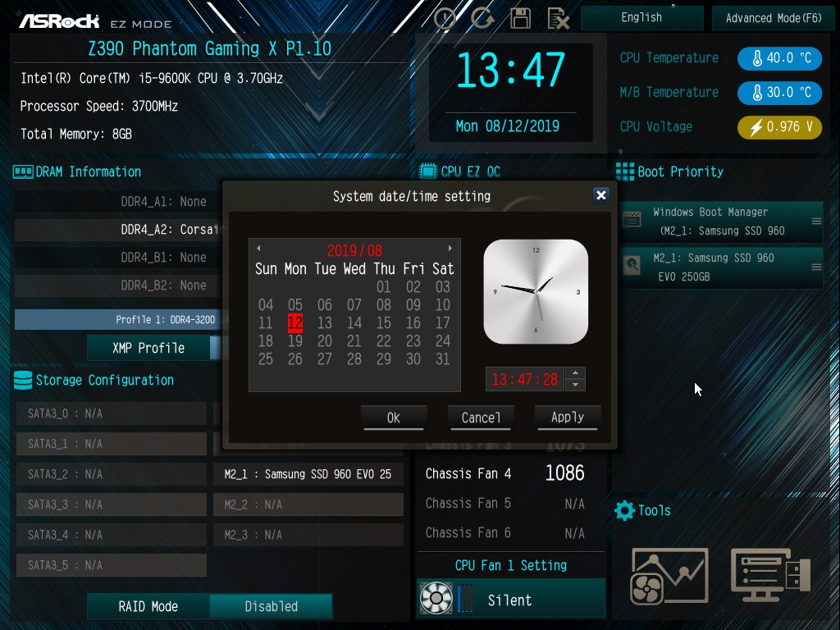840x630 pixels.
Task: Select day 13 in the calendar
Action: [x=325, y=323]
